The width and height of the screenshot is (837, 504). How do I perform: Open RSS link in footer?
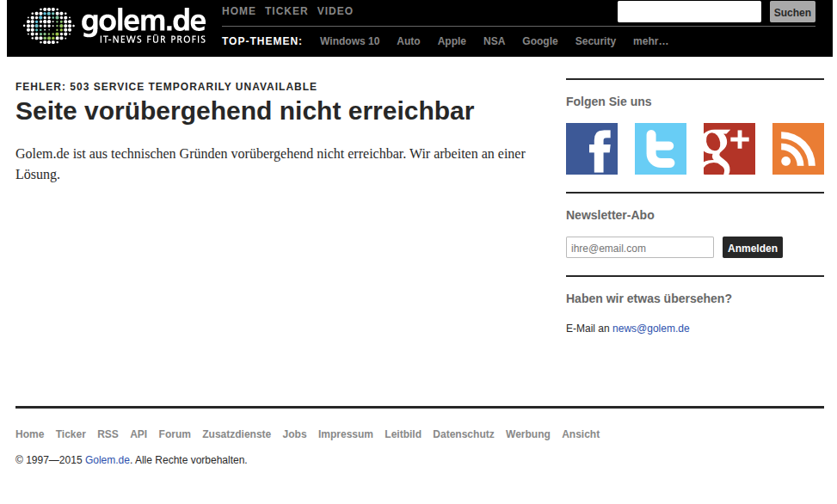tap(108, 434)
